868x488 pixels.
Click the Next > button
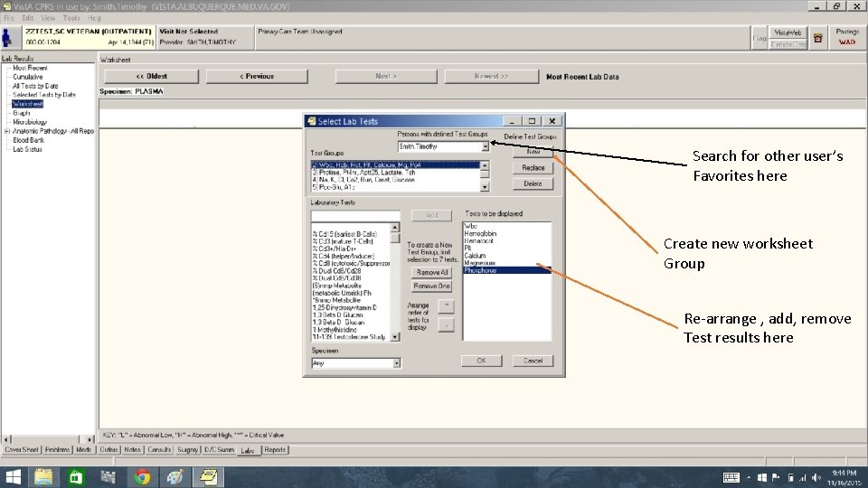click(386, 76)
